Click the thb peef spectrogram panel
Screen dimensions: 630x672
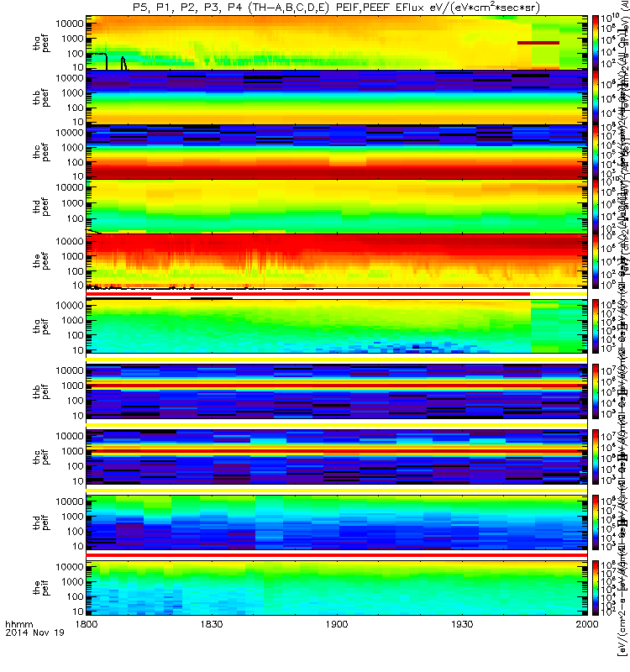click(x=337, y=97)
